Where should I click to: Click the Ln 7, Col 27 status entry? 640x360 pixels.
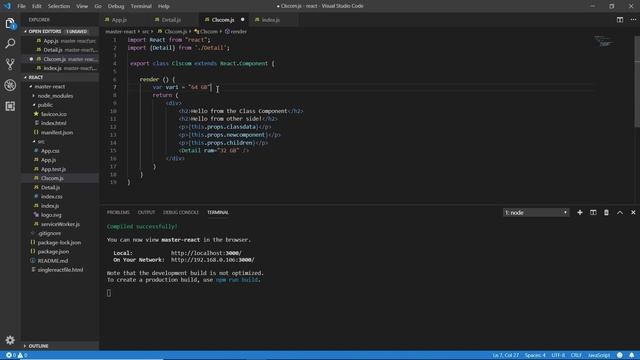click(506, 355)
